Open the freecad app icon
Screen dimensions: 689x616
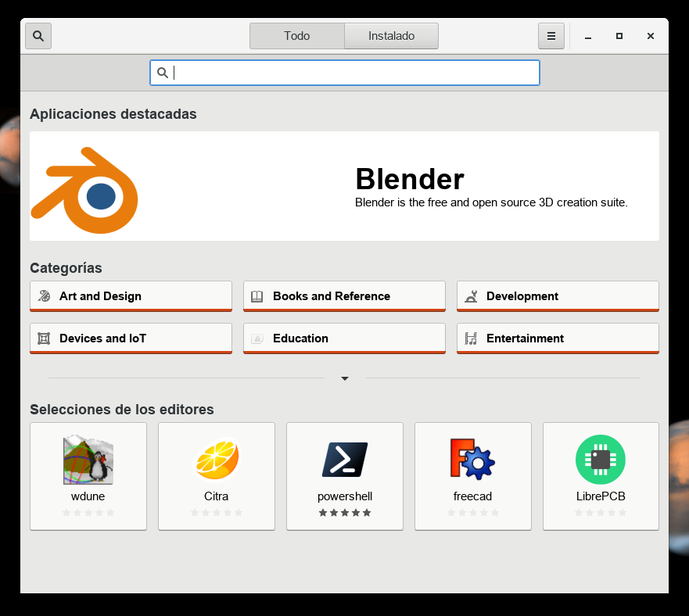pyautogui.click(x=473, y=459)
